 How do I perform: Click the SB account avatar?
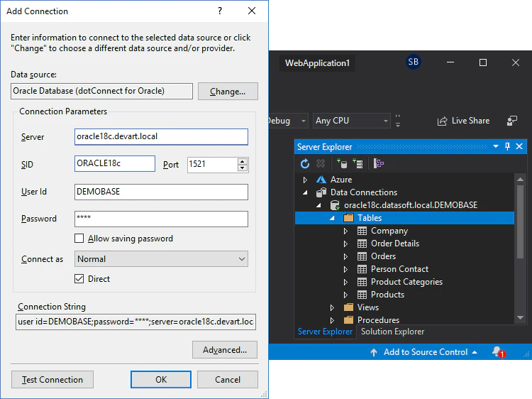(x=413, y=62)
